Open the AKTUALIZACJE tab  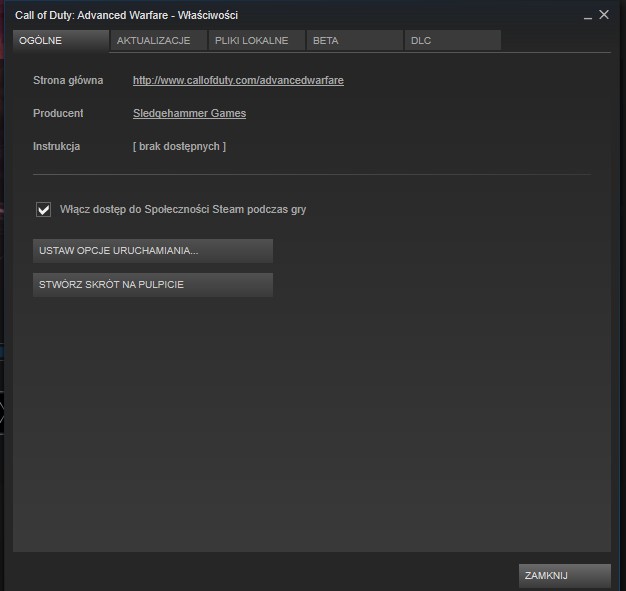click(159, 41)
